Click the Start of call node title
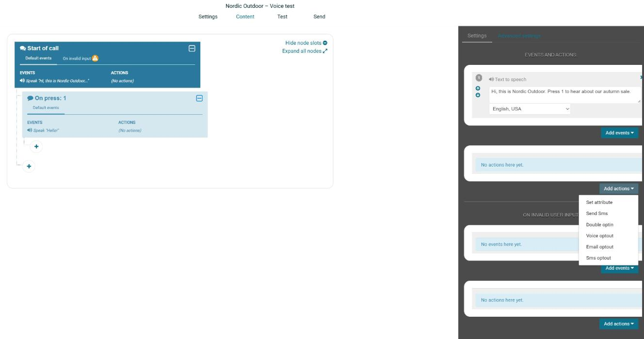Screen dimensions: 644x339 (43, 48)
